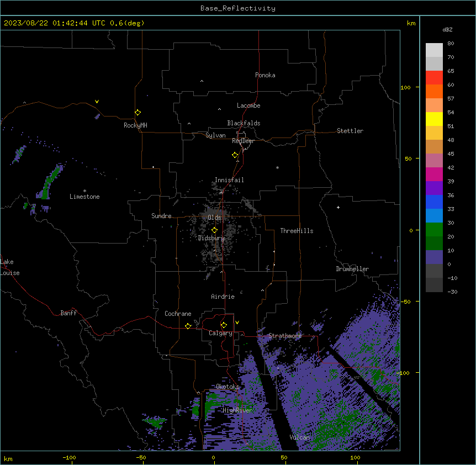Click the Lacombe city label
The height and width of the screenshot is (465, 476).
[x=248, y=105]
